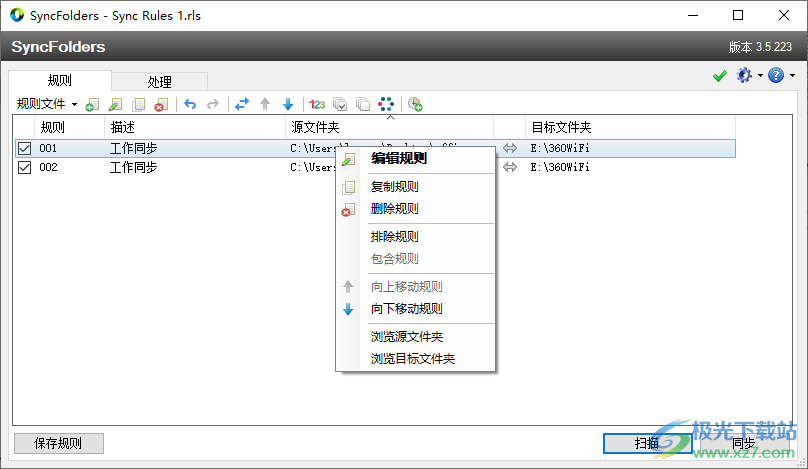Choose 删除规则 from the context menu
Screen dimensions: 808x469
tap(415, 209)
